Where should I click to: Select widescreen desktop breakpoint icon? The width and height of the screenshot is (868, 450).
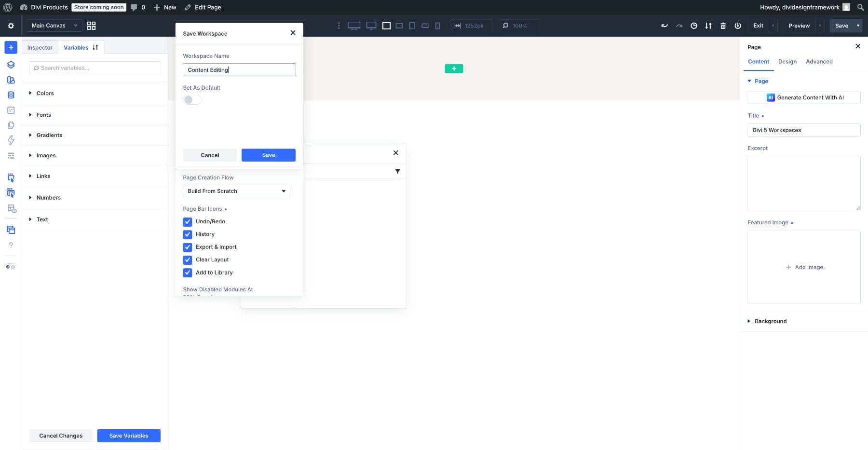pyautogui.click(x=354, y=26)
